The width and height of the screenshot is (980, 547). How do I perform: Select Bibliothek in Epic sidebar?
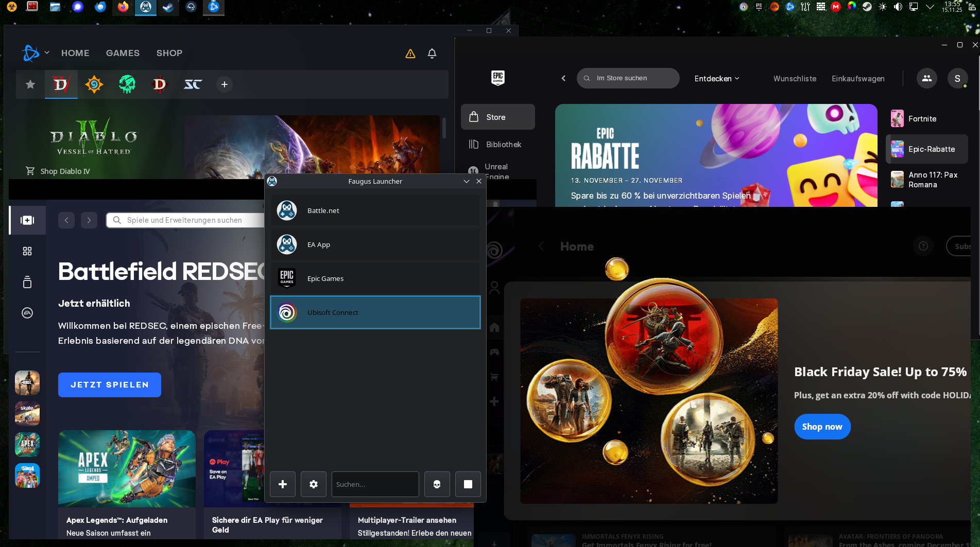pyautogui.click(x=498, y=145)
